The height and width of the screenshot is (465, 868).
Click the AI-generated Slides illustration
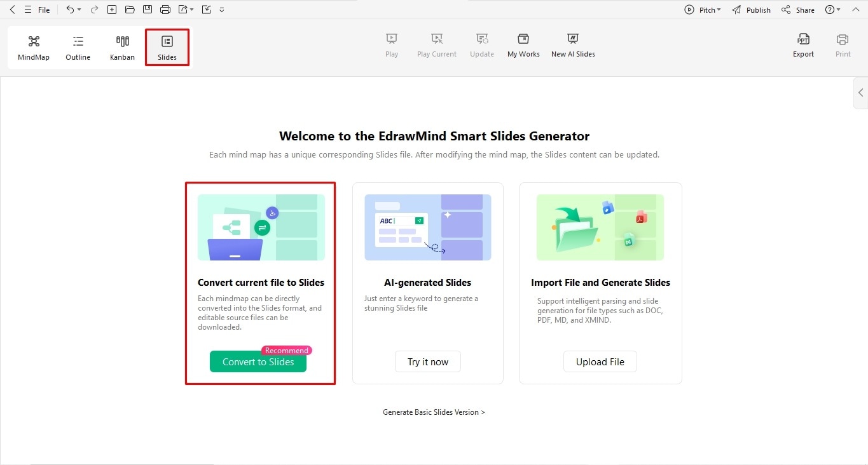pos(428,227)
